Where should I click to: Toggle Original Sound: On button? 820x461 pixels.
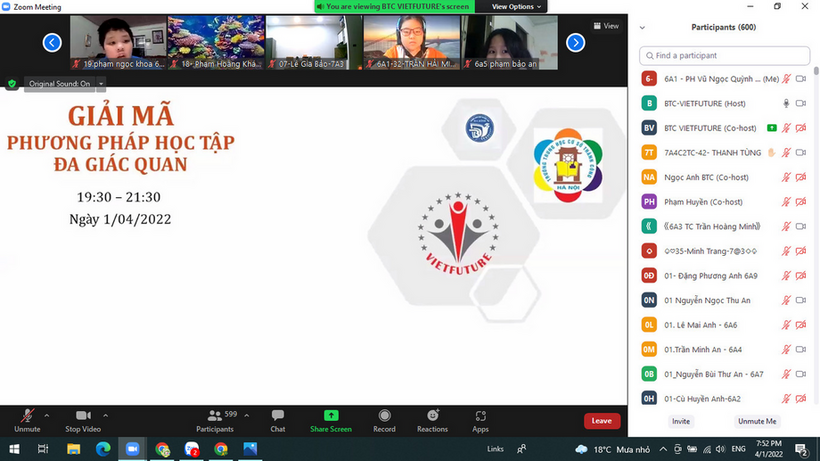point(58,84)
